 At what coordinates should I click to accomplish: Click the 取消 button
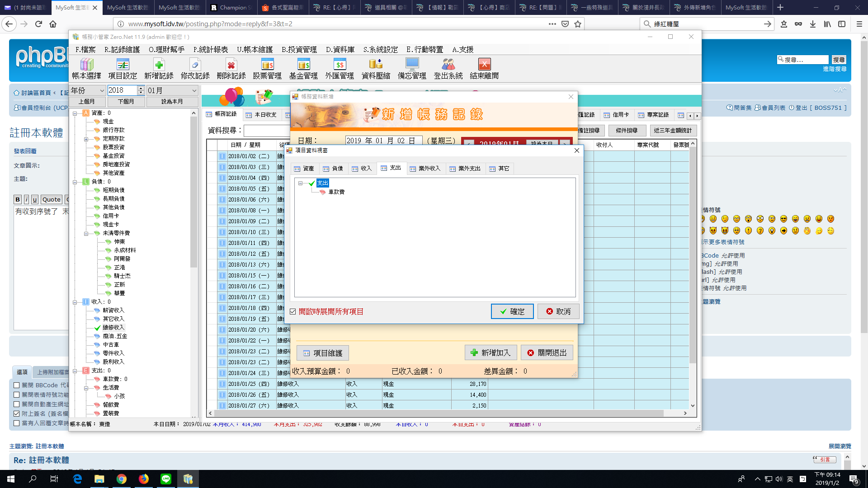(558, 311)
